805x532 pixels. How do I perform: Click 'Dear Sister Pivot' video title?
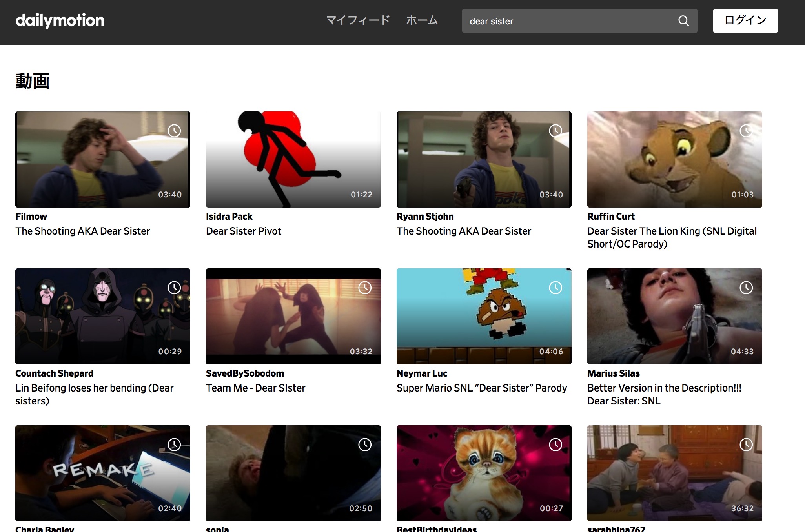244,231
